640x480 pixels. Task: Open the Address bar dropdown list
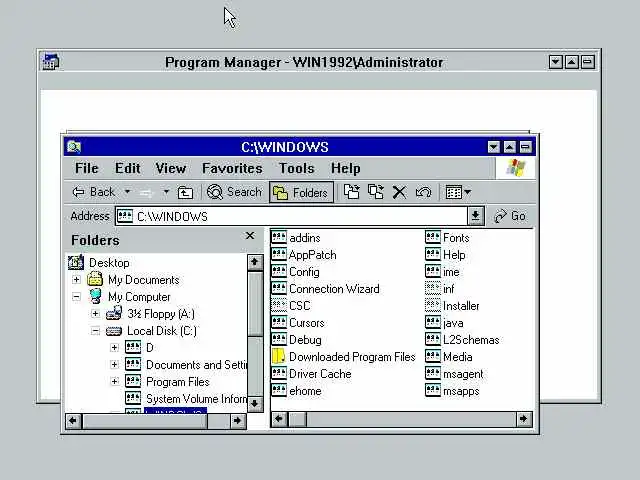[x=476, y=216]
